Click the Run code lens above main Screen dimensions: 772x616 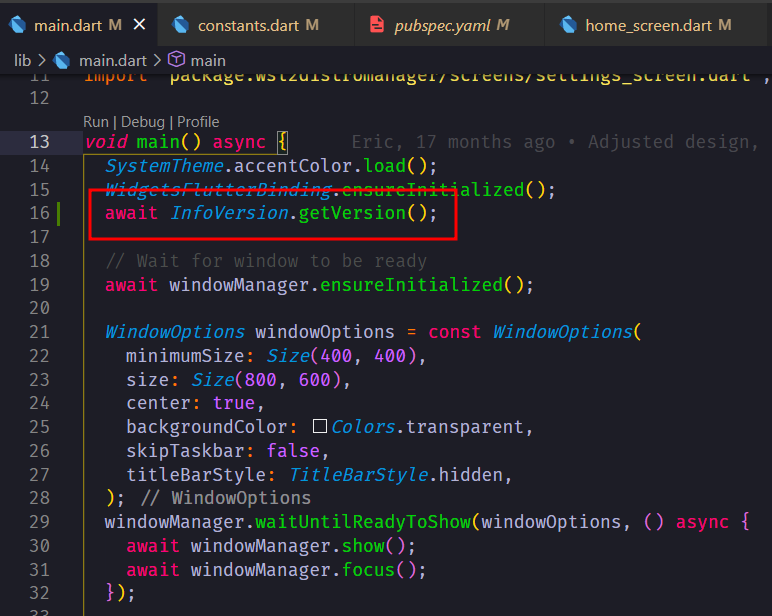point(96,122)
